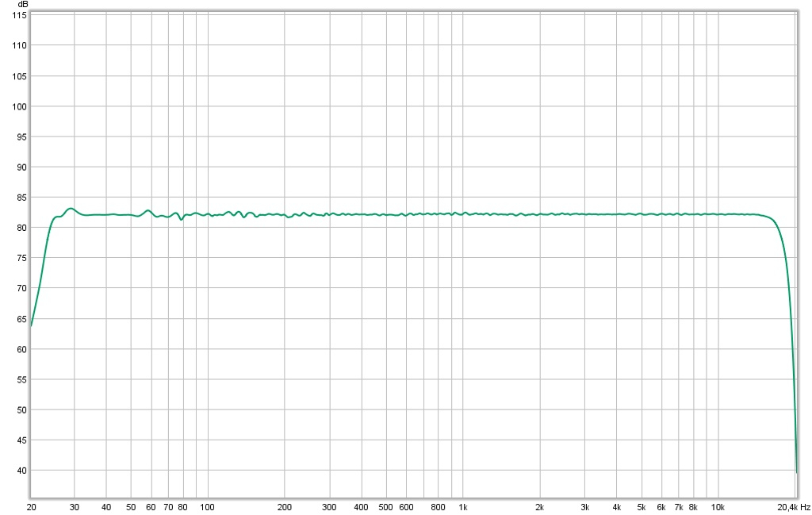
Task: Select the 85 dB vertical axis label
Action: [21, 198]
